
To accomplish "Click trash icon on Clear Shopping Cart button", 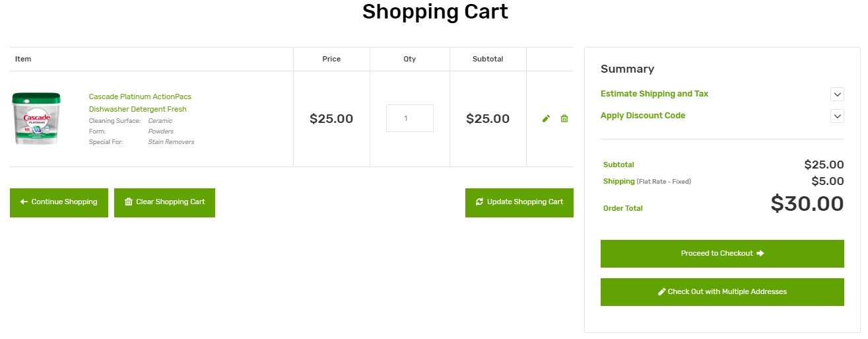I will point(129,202).
